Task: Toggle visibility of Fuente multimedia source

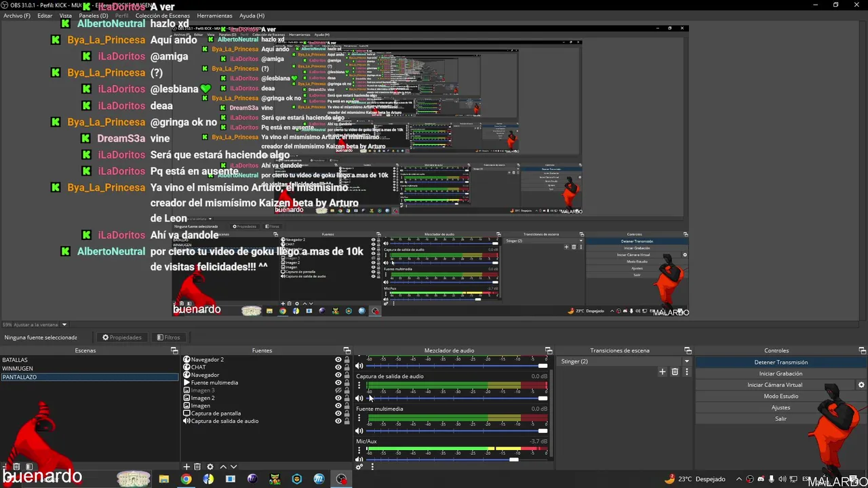Action: (x=338, y=383)
